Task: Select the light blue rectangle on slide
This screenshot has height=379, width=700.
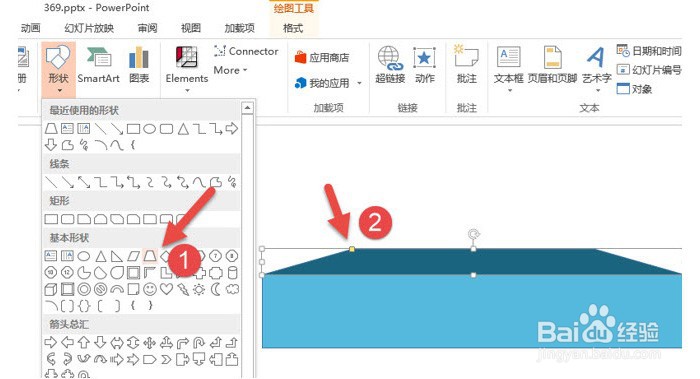Action: (471, 311)
